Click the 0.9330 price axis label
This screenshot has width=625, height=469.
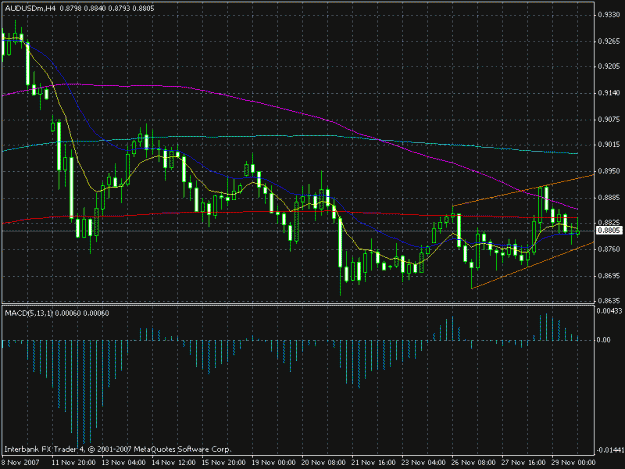pos(609,15)
